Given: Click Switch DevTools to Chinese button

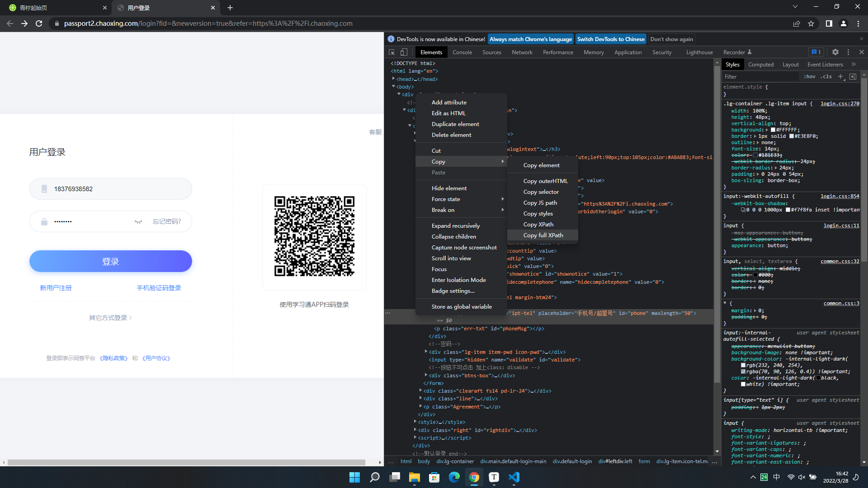Looking at the screenshot, I should [610, 39].
